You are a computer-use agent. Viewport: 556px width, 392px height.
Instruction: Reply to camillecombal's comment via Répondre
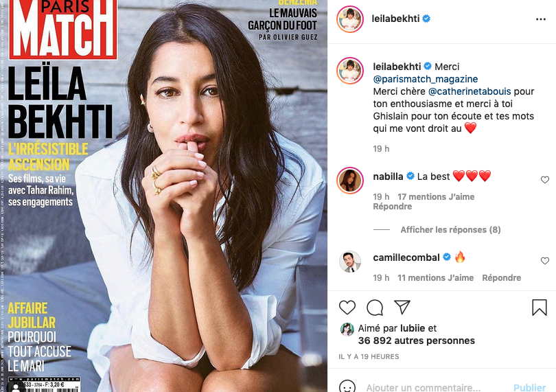501,278
